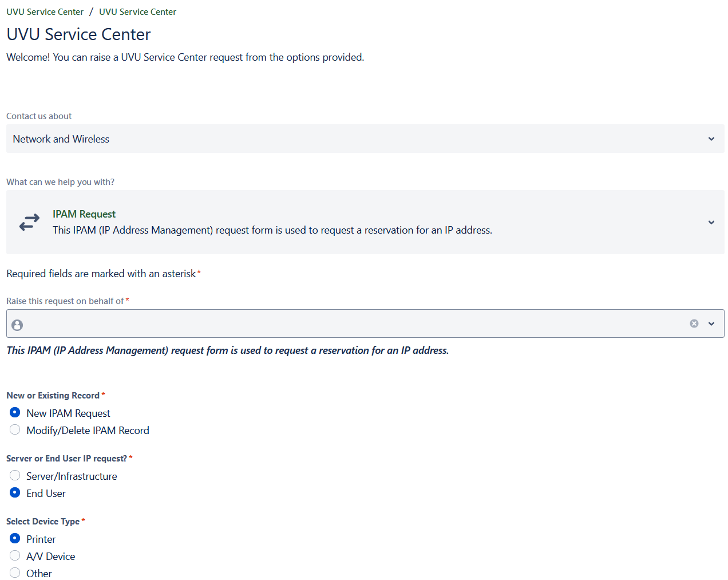Choose Other device type option
Viewport: 728px width, 580px height.
coord(15,573)
